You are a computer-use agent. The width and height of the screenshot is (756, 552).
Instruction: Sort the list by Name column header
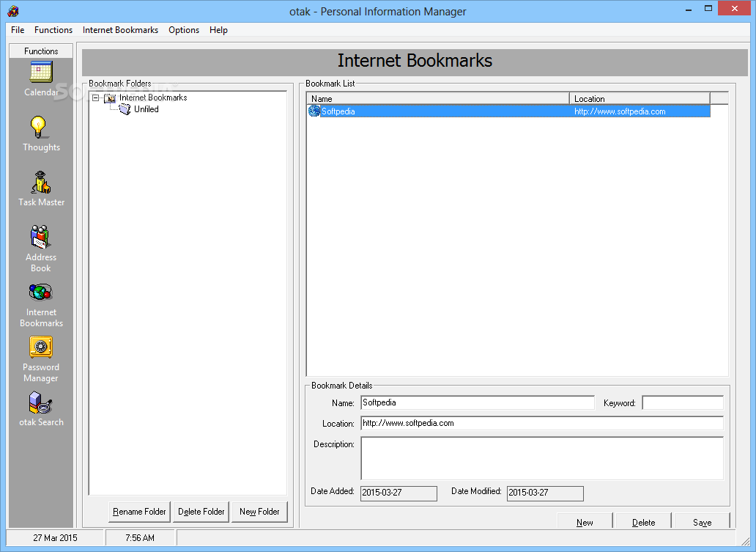pos(438,98)
